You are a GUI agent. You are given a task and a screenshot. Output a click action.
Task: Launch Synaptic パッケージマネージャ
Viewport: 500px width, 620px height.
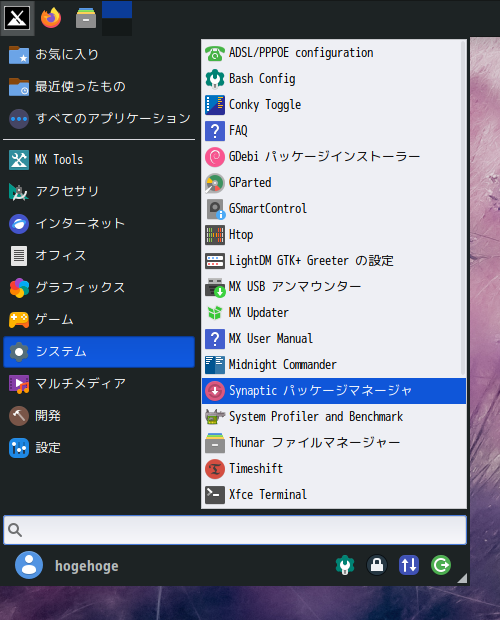point(334,391)
